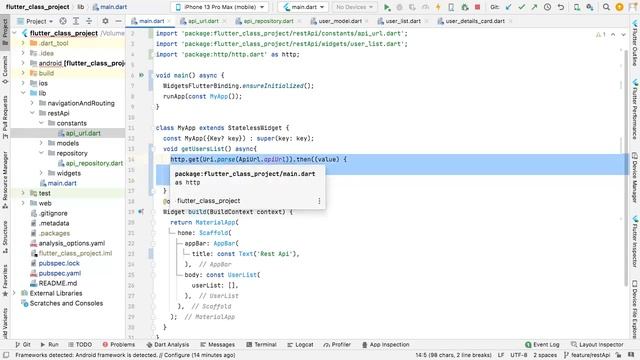Switch to the api_url.dart editor tab

pyautogui.click(x=203, y=21)
